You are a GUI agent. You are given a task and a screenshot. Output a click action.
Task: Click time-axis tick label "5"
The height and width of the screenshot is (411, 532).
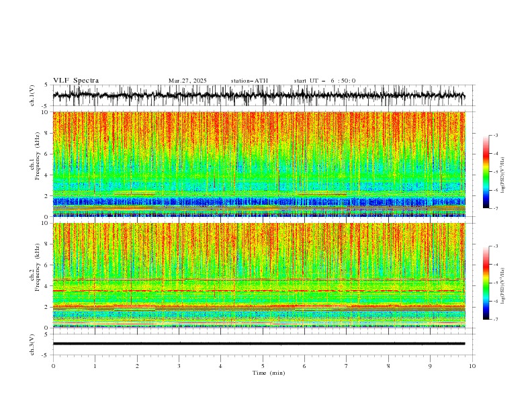(x=263, y=366)
